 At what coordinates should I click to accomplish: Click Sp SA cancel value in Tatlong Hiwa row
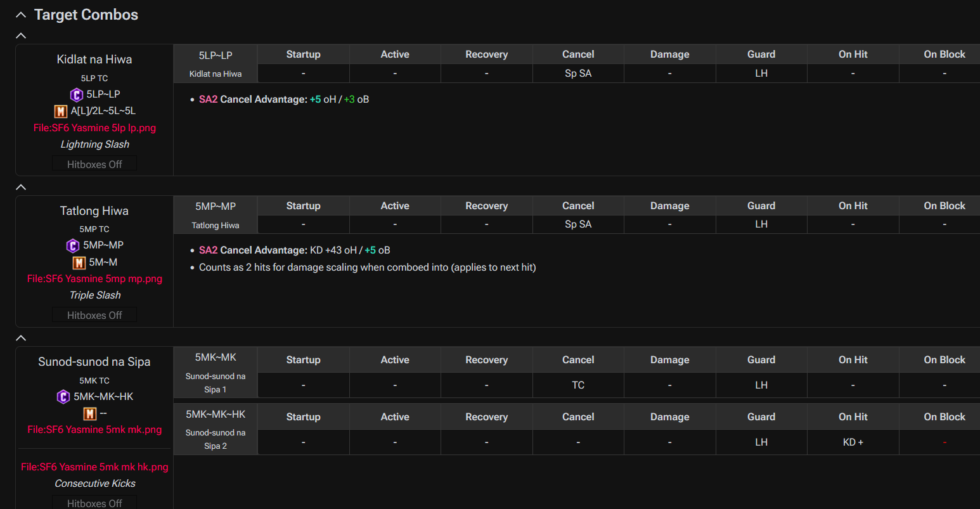pos(578,224)
